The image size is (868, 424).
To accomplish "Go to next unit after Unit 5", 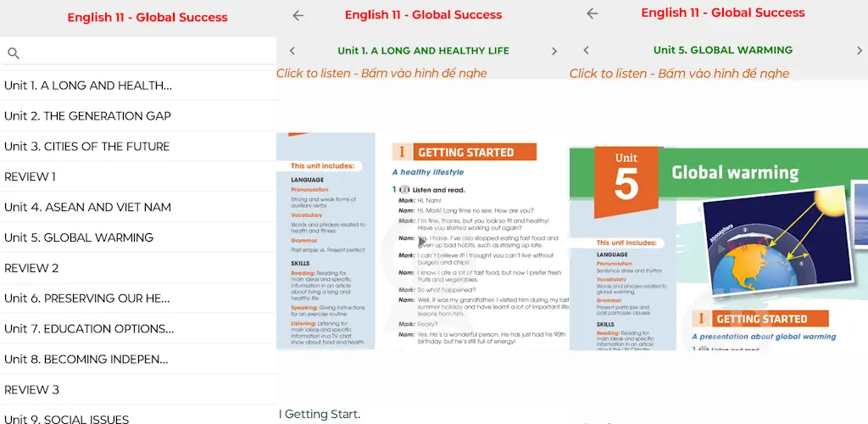I will tap(860, 50).
